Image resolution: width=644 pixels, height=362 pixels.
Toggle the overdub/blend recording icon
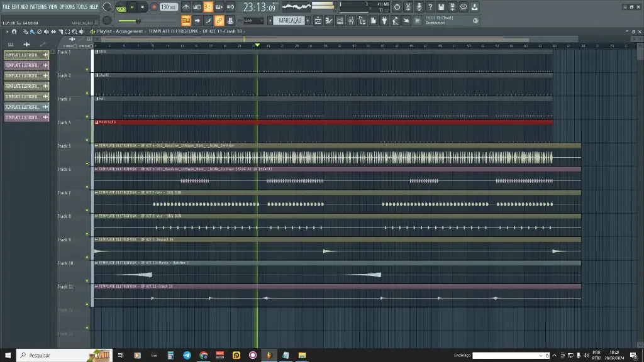pos(219,7)
